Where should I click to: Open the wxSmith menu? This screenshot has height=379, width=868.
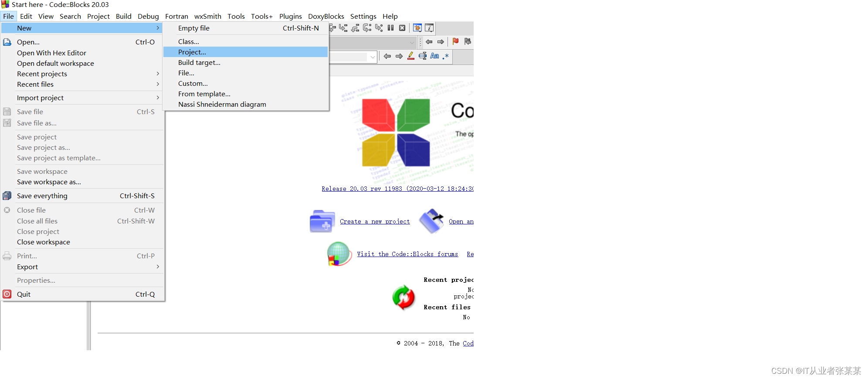[x=208, y=16]
